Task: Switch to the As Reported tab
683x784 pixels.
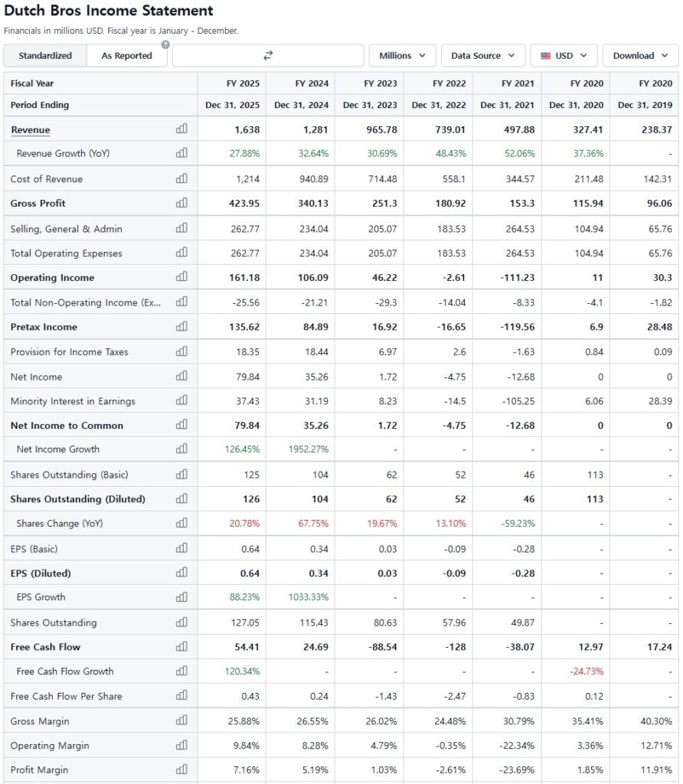Action: 126,56
